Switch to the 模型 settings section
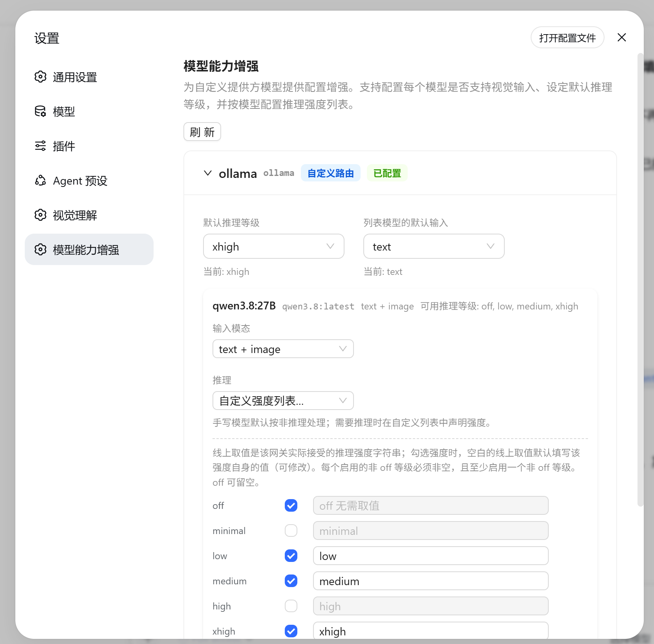 [89, 112]
